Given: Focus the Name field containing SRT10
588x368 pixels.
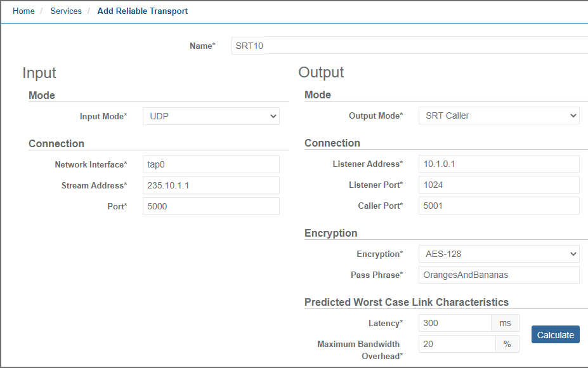Looking at the screenshot, I should coord(409,46).
